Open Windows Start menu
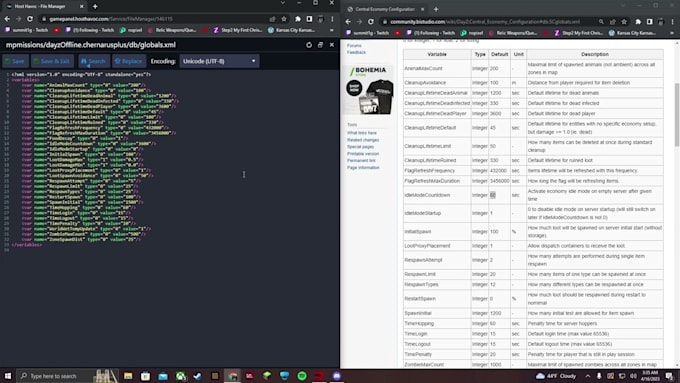This screenshot has height=383, width=680. point(7,376)
